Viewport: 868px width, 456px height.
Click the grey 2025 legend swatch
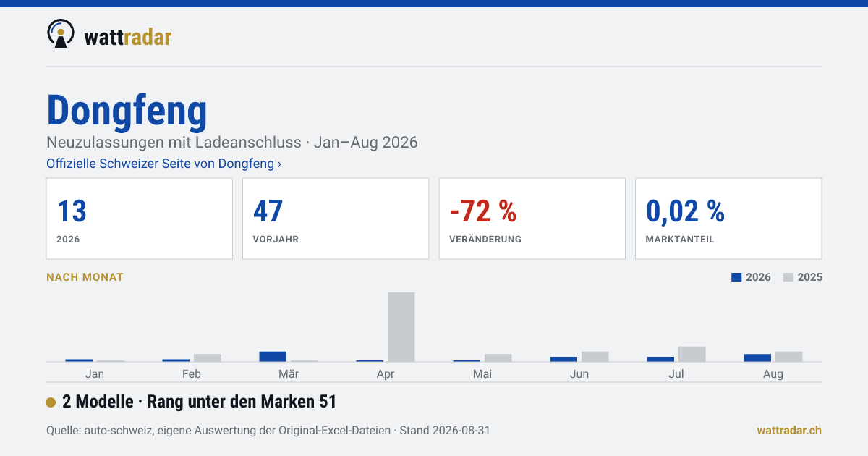tap(788, 277)
